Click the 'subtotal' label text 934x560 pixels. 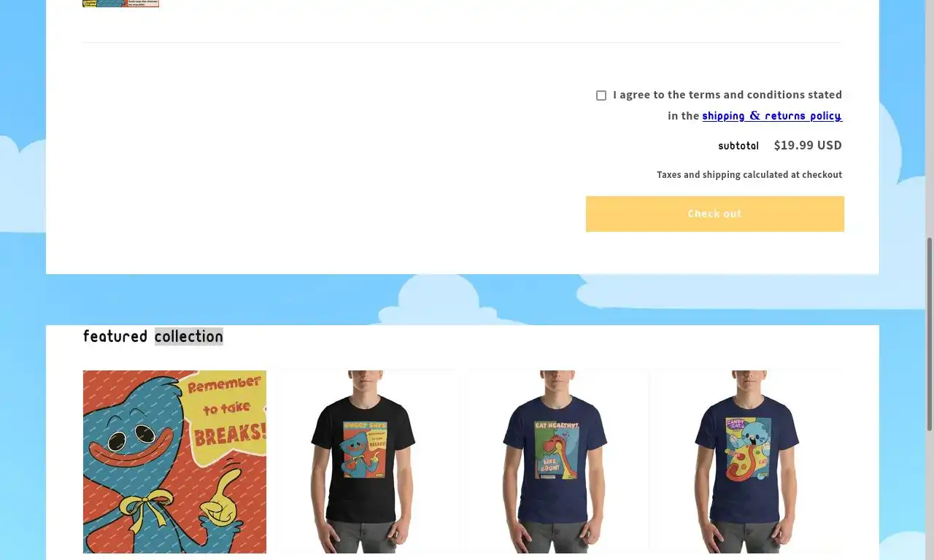738,146
